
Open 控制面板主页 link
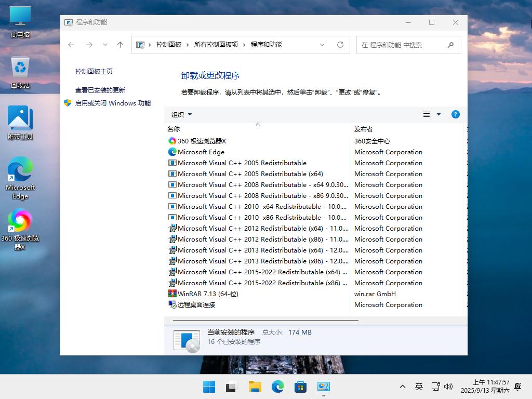94,72
